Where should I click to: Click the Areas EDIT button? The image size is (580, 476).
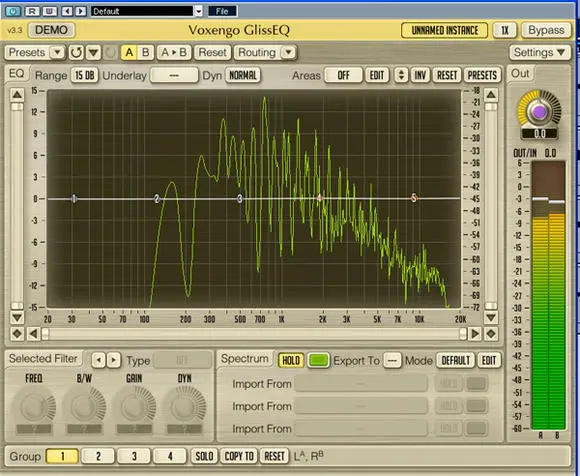tap(377, 75)
